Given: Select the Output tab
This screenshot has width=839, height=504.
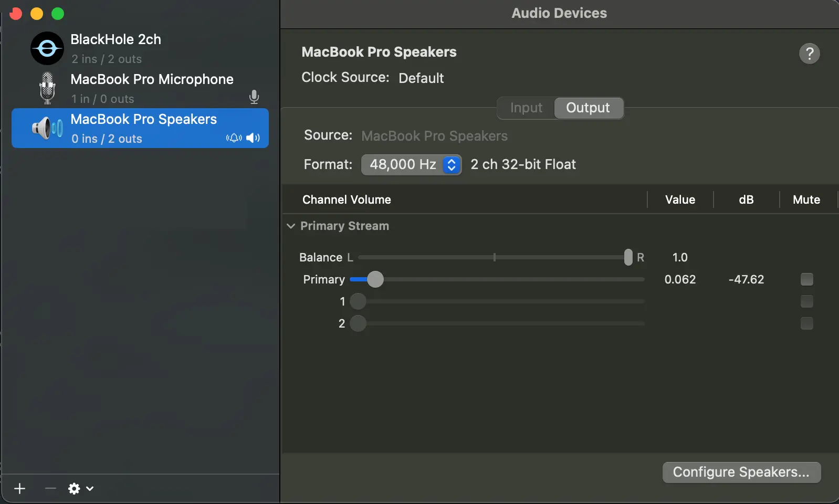Looking at the screenshot, I should [x=588, y=108].
